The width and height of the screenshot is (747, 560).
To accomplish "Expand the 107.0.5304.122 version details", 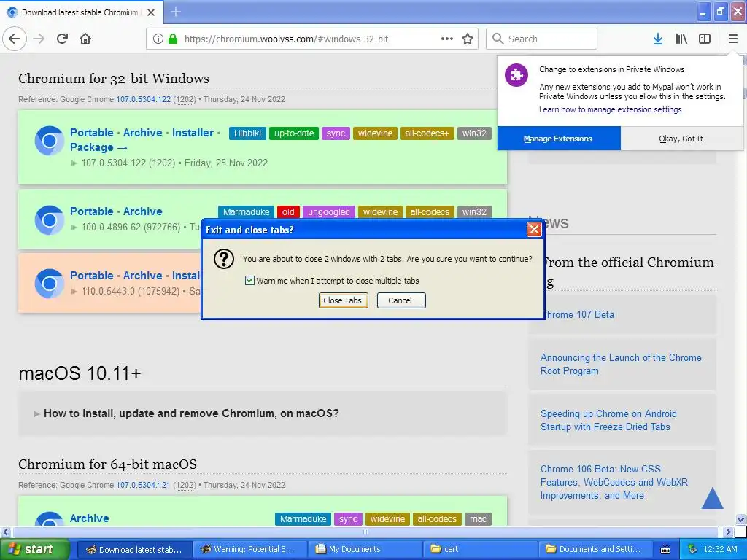I will (x=74, y=163).
